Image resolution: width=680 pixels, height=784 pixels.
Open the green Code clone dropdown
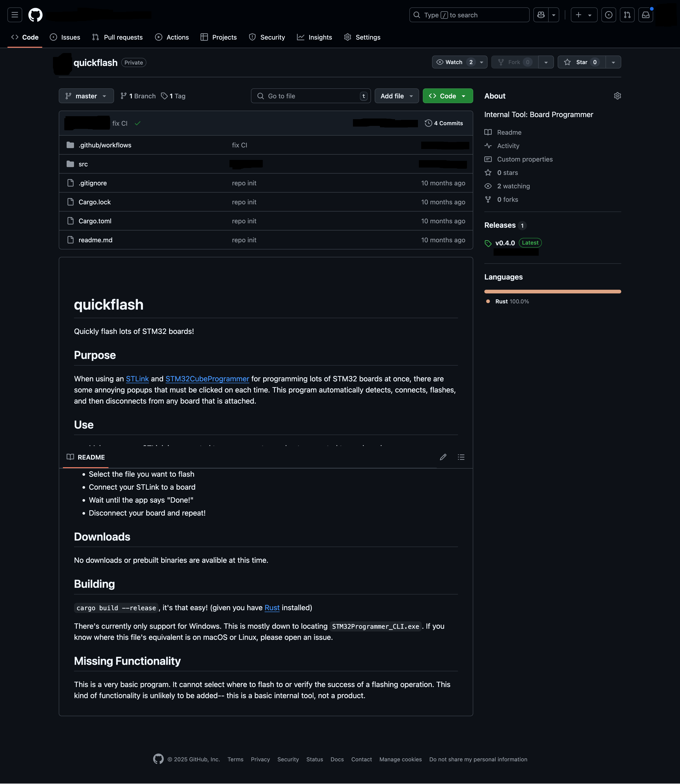[448, 96]
